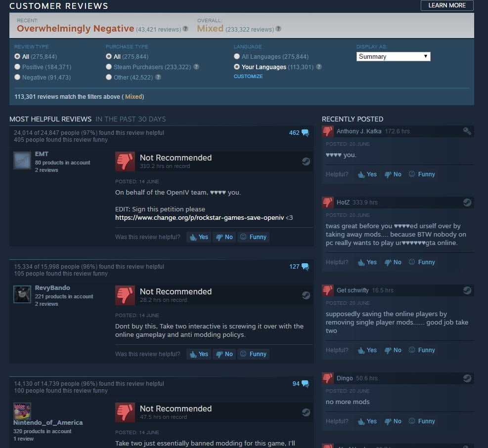The image size is (488, 448).
Task: Vote No on RevyBando's review
Action: [224, 354]
